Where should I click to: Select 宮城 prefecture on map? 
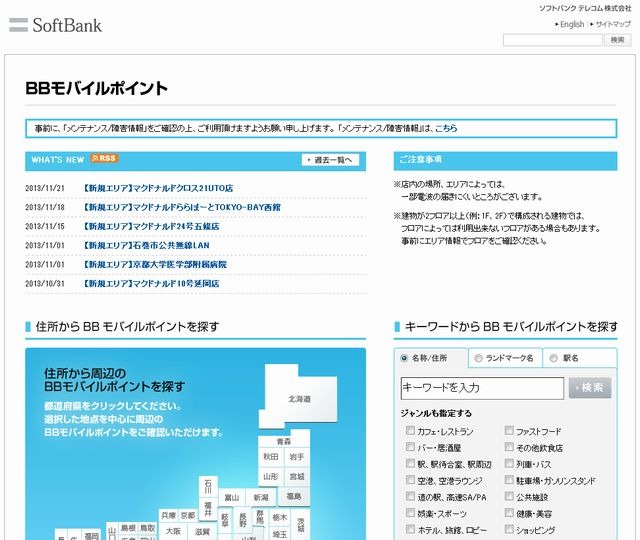(297, 476)
